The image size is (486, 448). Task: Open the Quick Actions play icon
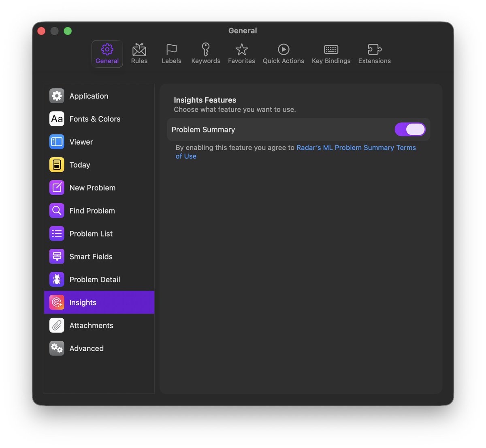point(283,49)
